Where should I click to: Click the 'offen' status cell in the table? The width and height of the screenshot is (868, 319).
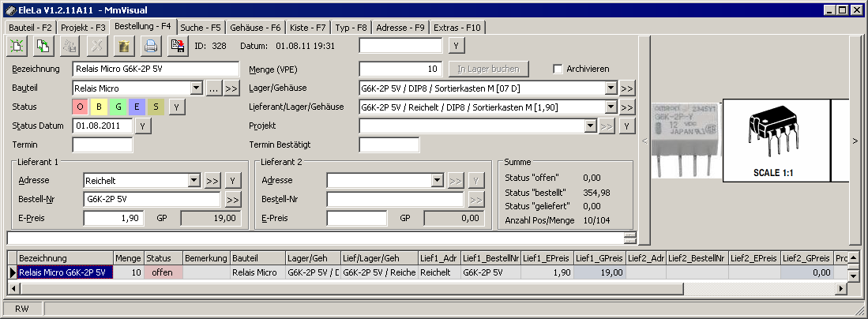pos(163,272)
